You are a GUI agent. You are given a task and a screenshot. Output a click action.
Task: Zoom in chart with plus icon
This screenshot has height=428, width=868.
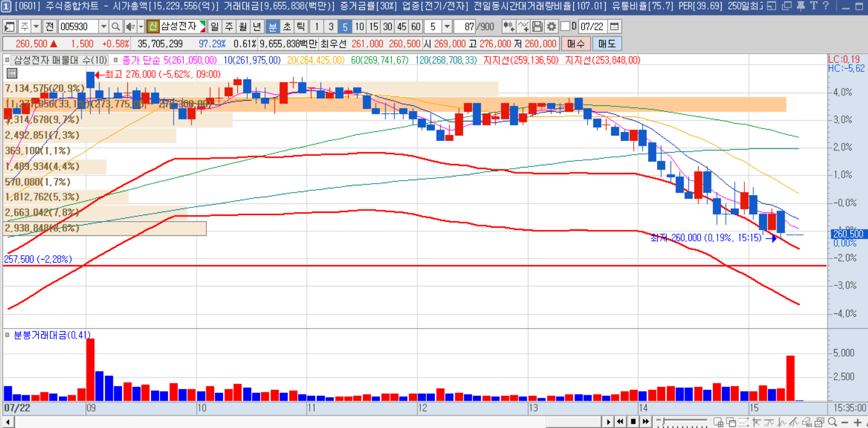point(859,422)
